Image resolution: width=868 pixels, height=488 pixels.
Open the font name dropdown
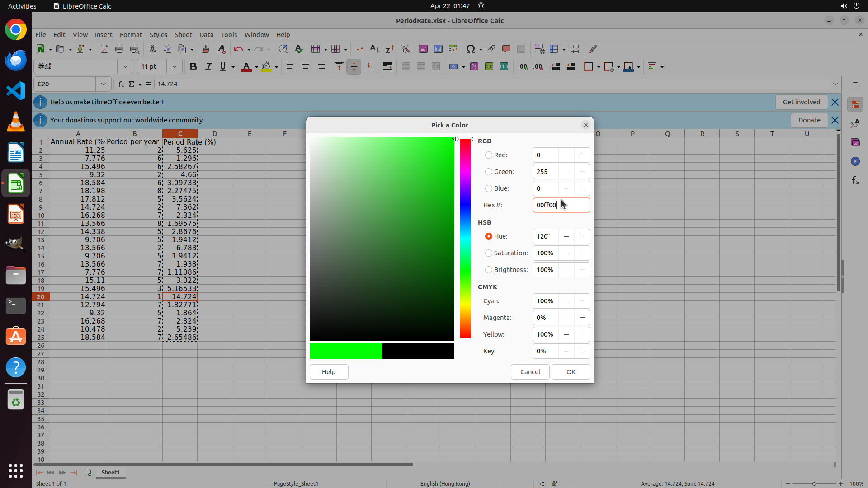tap(125, 66)
